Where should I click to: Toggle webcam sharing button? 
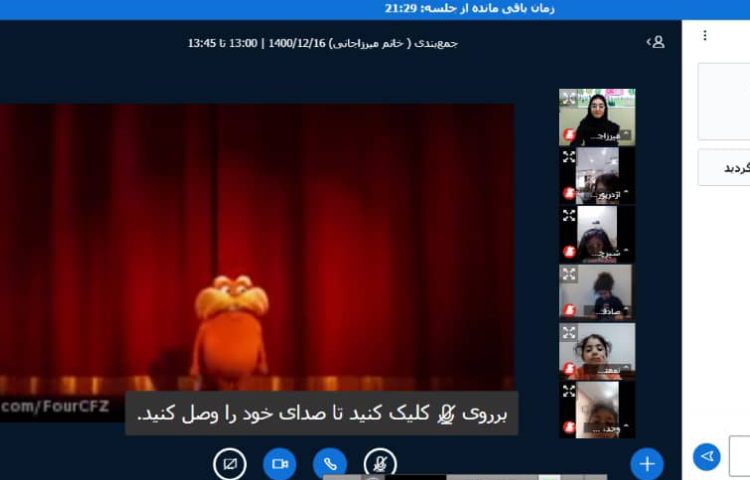click(280, 463)
